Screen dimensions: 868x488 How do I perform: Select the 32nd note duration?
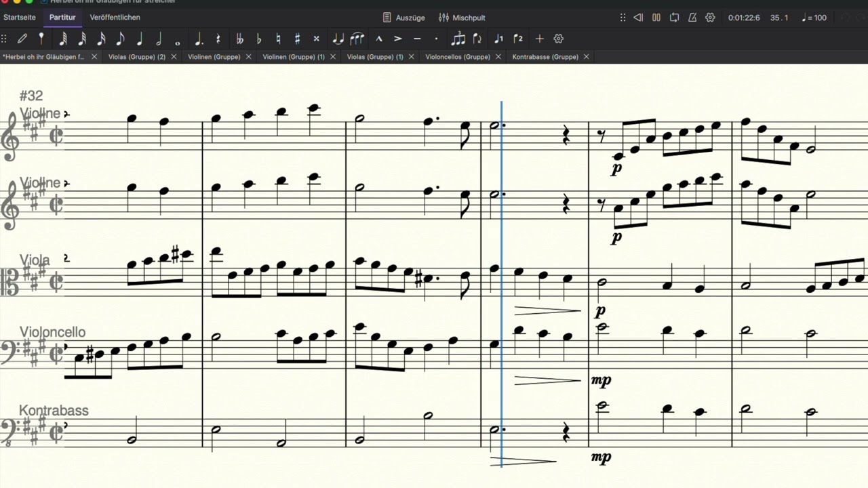(82, 39)
